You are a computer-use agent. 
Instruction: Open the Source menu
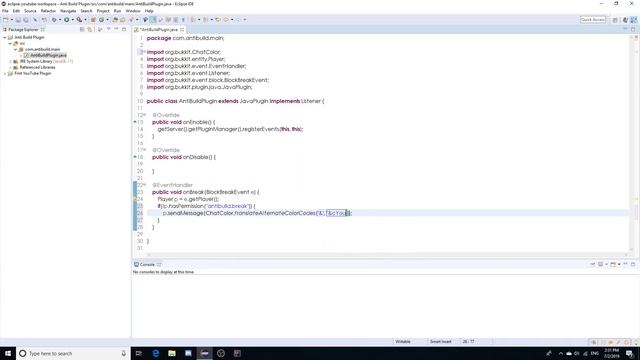click(30, 11)
